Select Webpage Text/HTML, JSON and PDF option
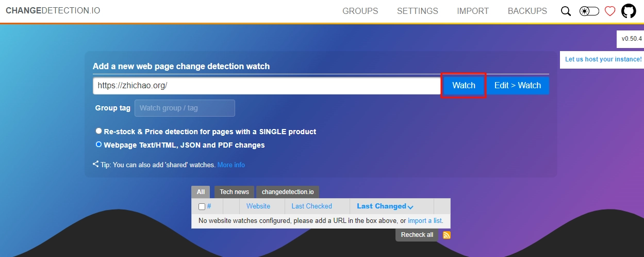The image size is (644, 257). tap(98, 144)
